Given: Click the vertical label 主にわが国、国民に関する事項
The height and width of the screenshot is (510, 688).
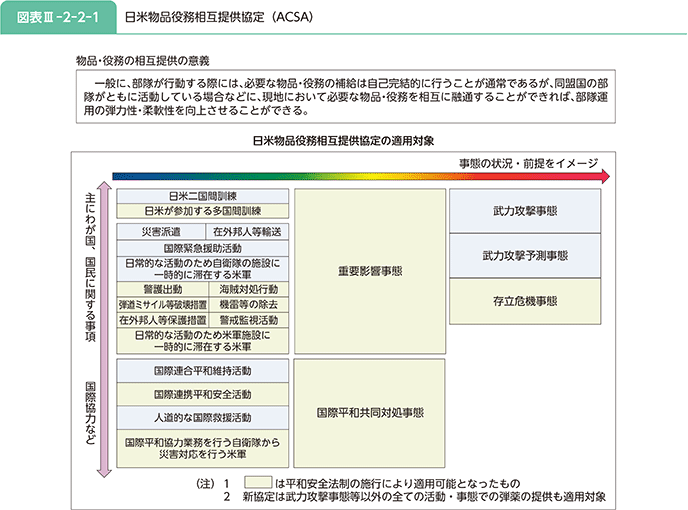Looking at the screenshot, I should point(90,268).
